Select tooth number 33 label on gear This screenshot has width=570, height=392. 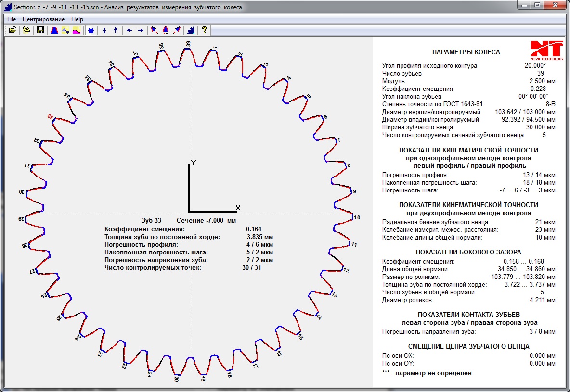pyautogui.click(x=51, y=117)
